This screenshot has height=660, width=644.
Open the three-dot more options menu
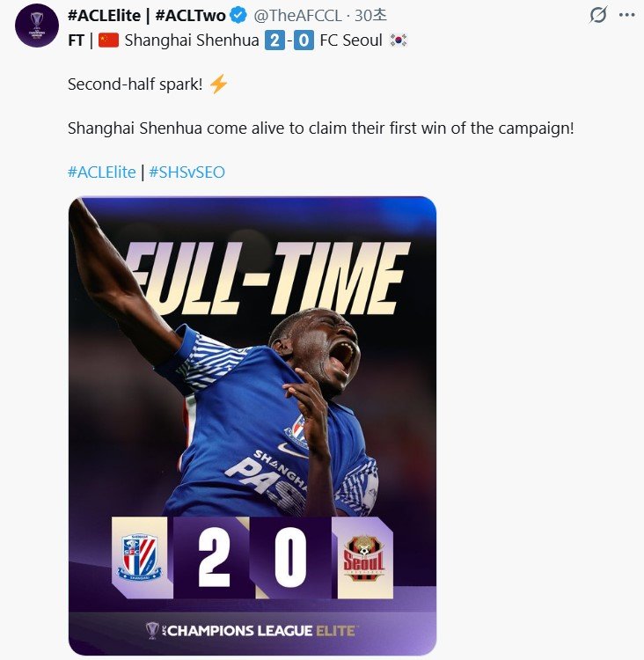(626, 15)
